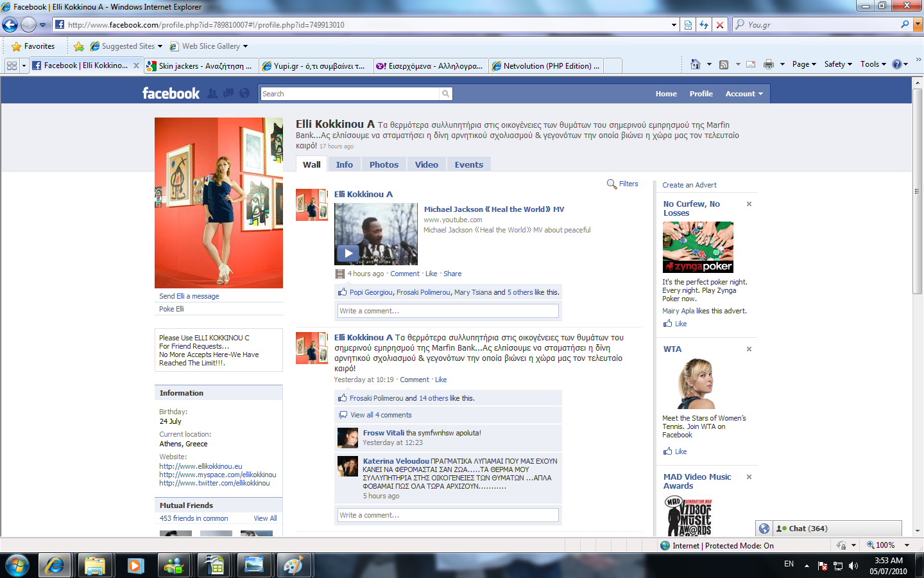
Task: Switch to Skin jackers browser tab
Action: (x=201, y=66)
